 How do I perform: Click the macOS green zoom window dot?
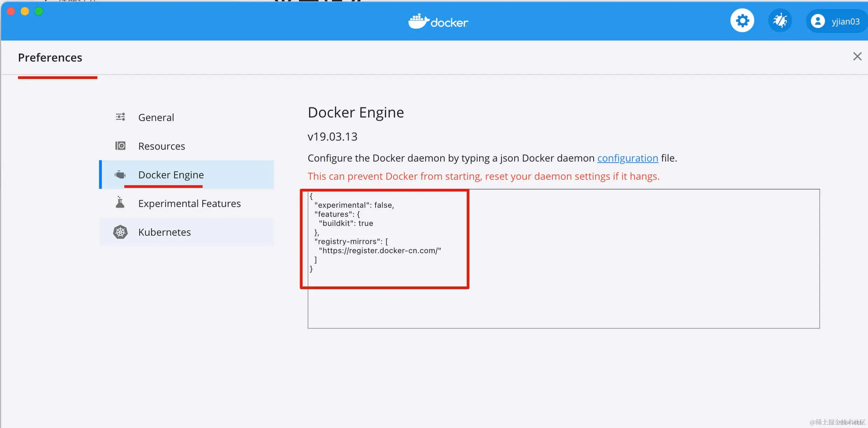pyautogui.click(x=39, y=12)
